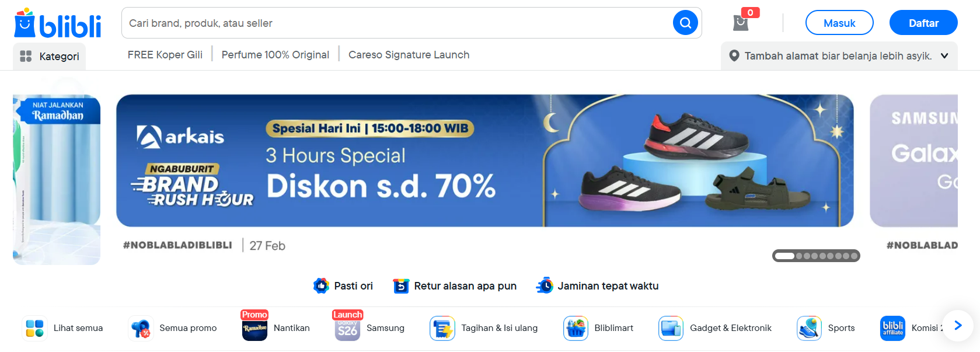This screenshot has width=980, height=352.
Task: Open the Perfume 100% Original link
Action: (275, 55)
